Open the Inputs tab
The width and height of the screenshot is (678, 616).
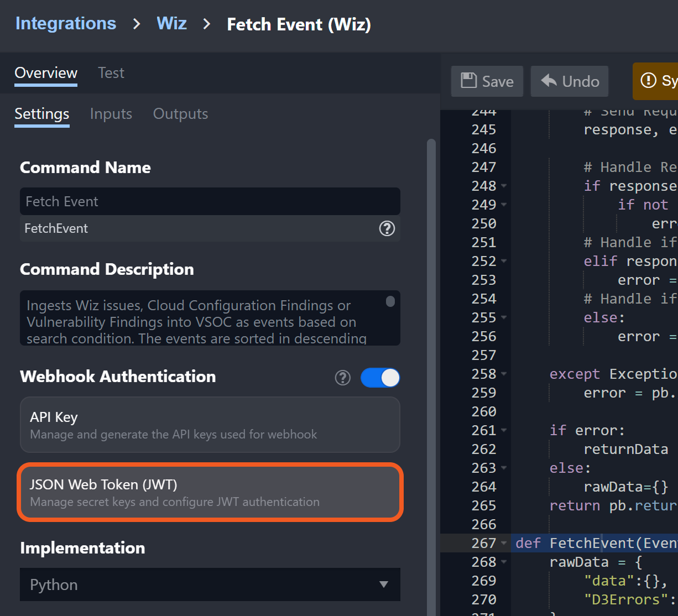[x=111, y=114]
